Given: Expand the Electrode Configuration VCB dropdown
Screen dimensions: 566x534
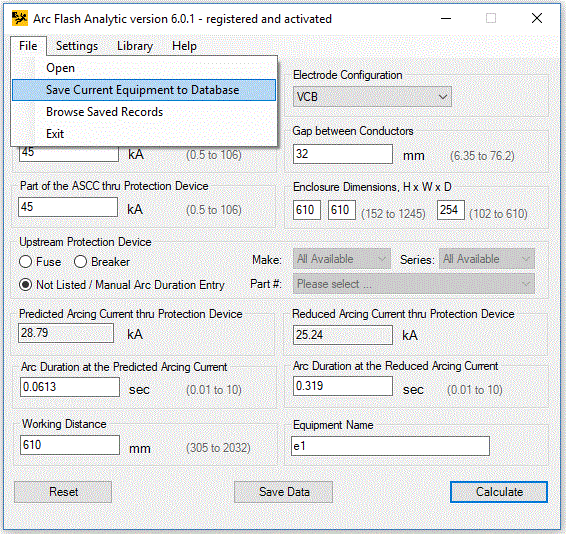Looking at the screenshot, I should tap(372, 97).
